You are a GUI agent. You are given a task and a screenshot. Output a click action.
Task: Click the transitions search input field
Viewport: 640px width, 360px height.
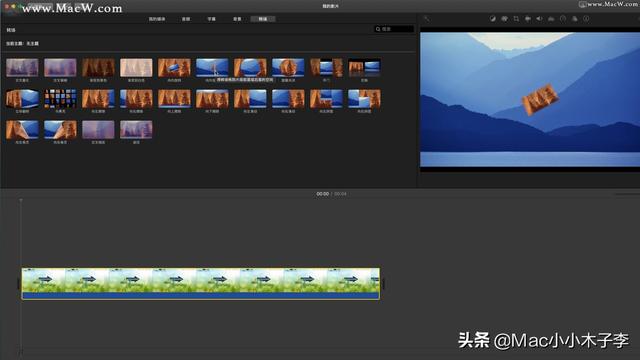point(394,29)
